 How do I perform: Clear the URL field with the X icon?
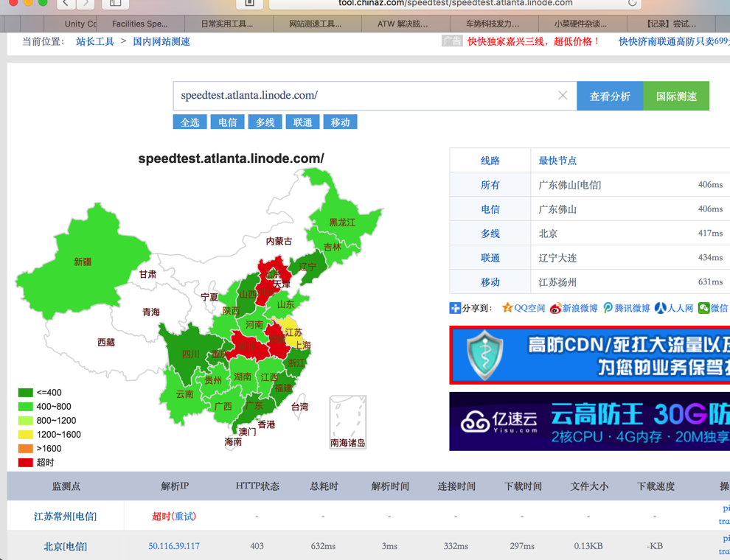pyautogui.click(x=563, y=95)
